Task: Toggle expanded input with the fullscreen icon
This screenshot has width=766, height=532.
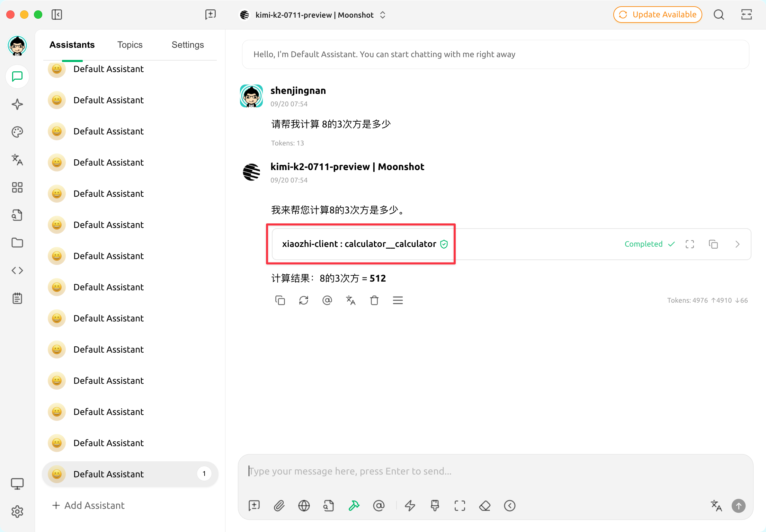Action: pos(460,506)
